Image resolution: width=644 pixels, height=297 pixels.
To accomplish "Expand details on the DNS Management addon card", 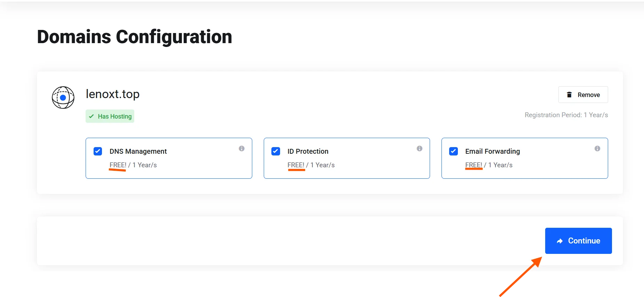I will 169,158.
